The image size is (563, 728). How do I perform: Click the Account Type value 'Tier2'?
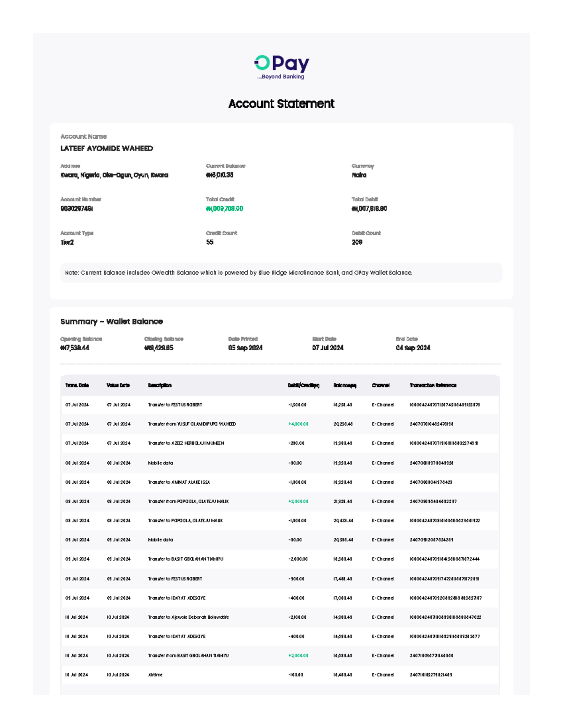coord(67,242)
